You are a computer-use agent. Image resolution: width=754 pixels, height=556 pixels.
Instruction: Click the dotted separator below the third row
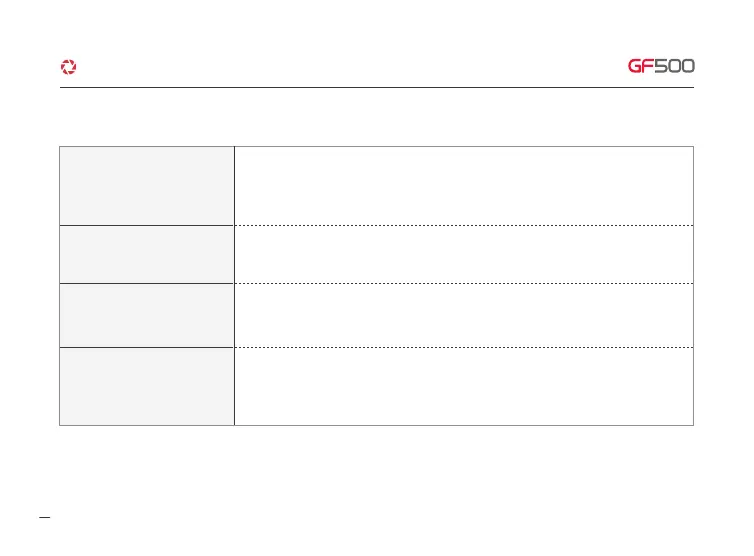(464, 347)
